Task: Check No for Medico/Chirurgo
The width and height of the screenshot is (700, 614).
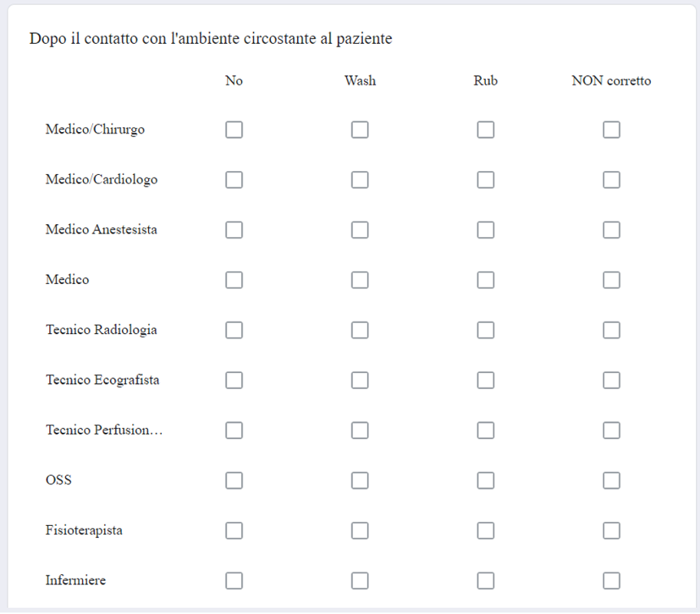Action: (x=234, y=130)
